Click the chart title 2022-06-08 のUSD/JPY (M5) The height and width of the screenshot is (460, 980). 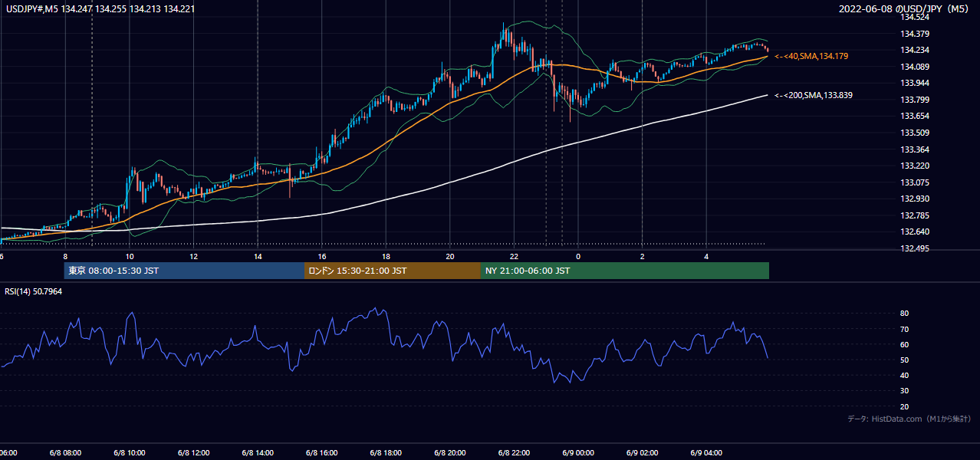905,8
